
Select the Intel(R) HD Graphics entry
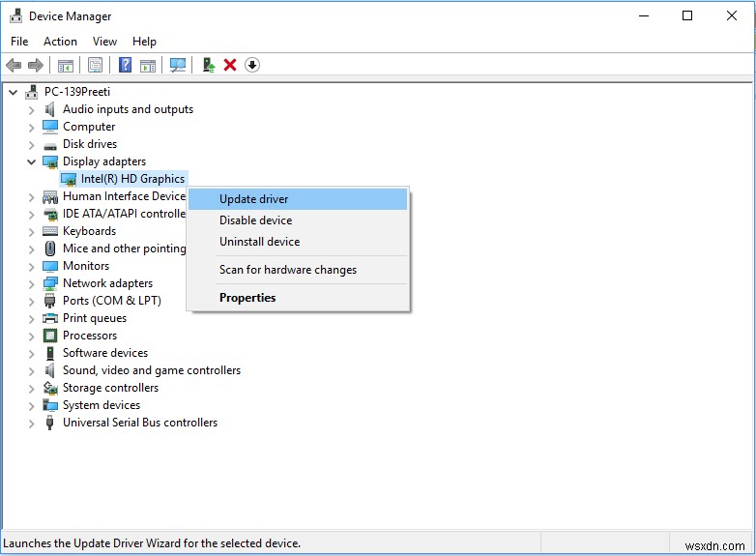tap(132, 179)
